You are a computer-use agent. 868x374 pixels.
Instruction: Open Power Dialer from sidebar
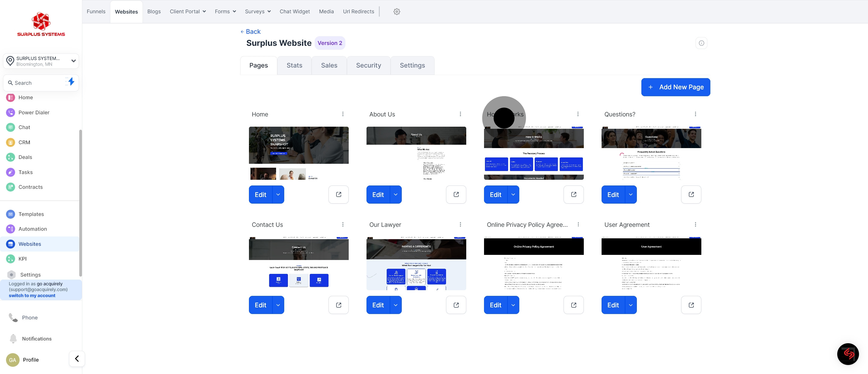tap(34, 112)
